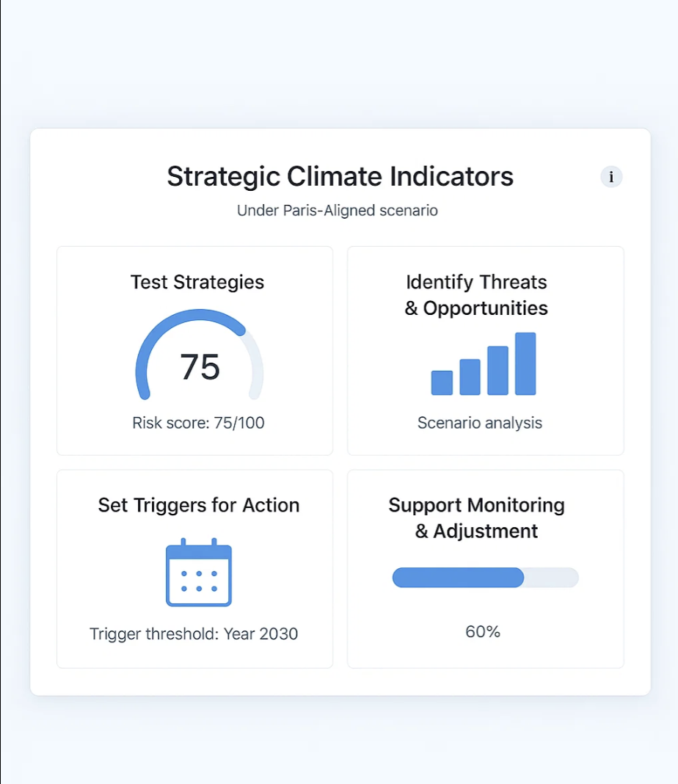Click the Risk score: 75/100 label
This screenshot has width=678, height=784.
197,423
